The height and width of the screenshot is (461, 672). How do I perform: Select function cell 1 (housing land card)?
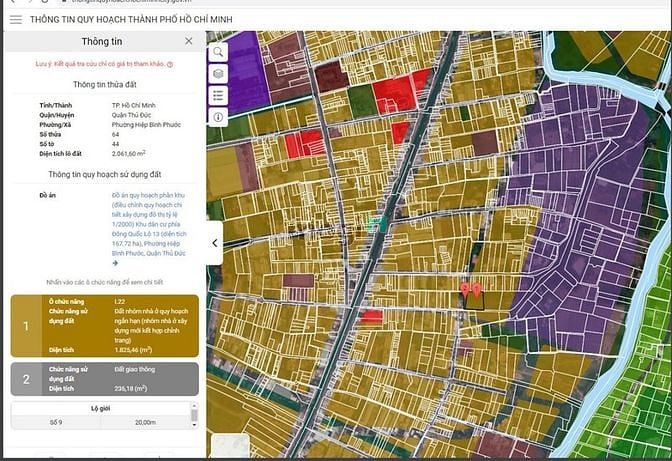(x=105, y=326)
